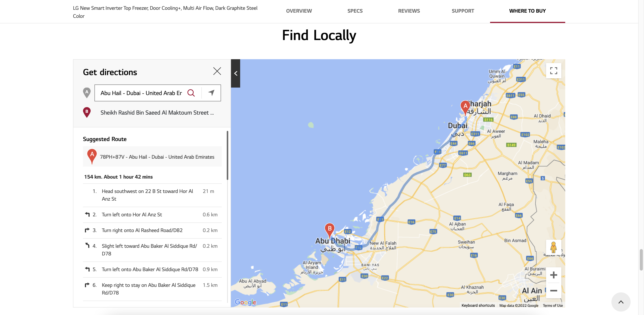The height and width of the screenshot is (315, 644).
Task: Open Keyboard shortcuts on map
Action: pyautogui.click(x=478, y=305)
